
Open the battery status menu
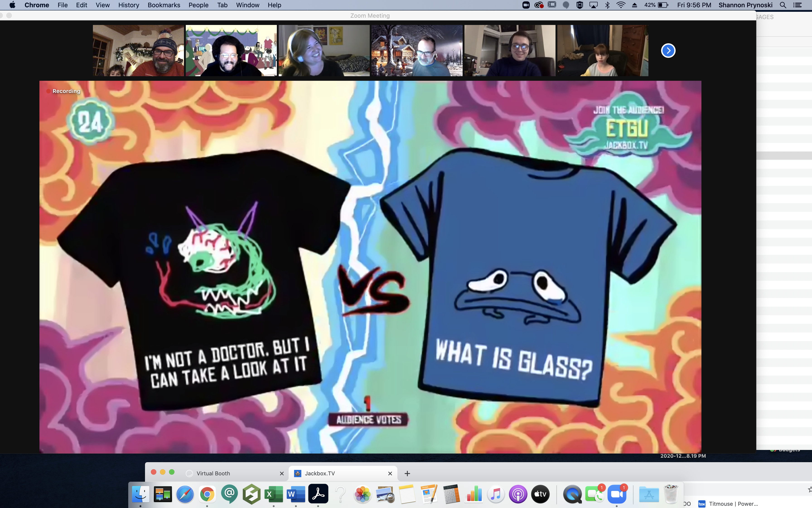click(656, 5)
